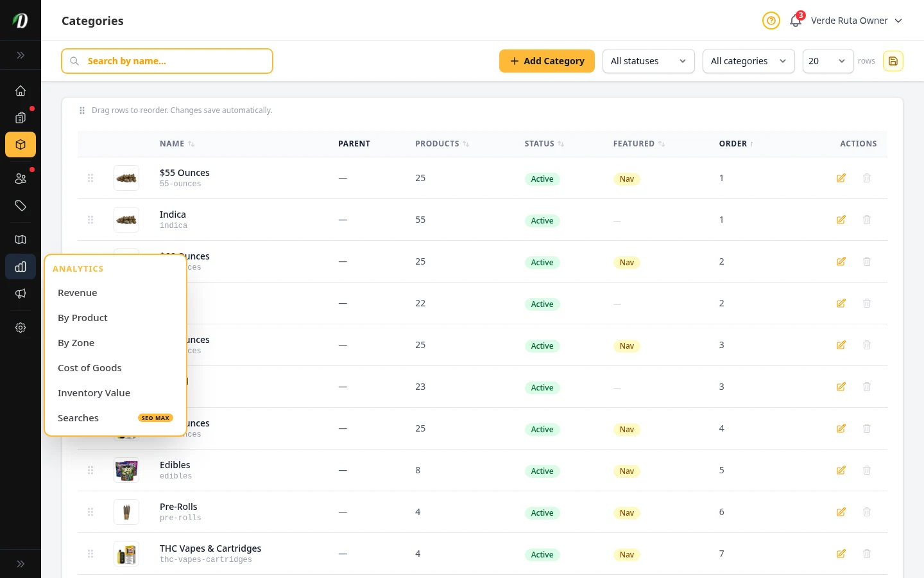Click the yellow save rows icon
924x578 pixels.
click(x=893, y=61)
